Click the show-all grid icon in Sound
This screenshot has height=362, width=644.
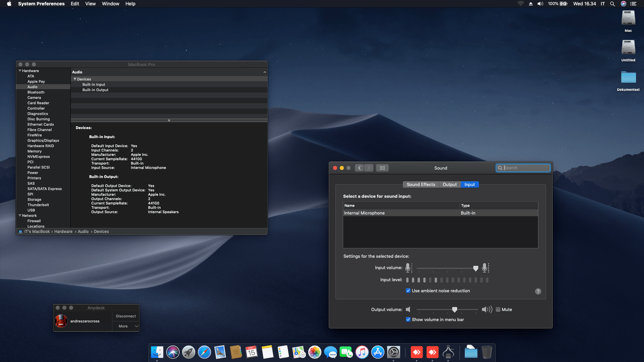coord(382,168)
